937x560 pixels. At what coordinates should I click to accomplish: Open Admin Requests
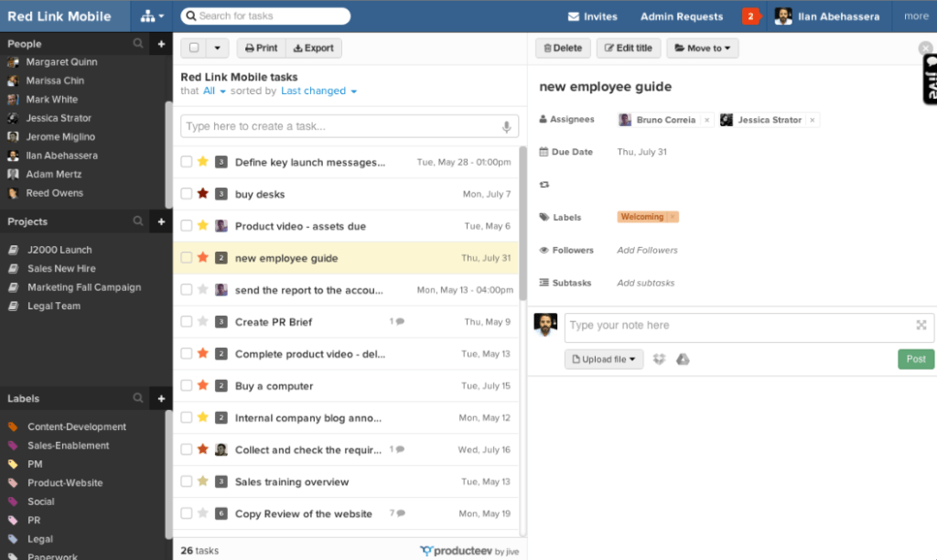tap(682, 16)
